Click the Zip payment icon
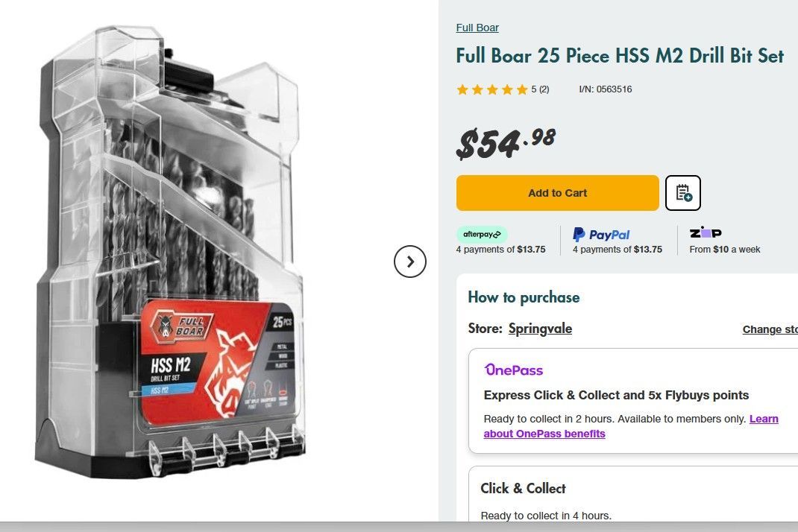Image resolution: width=798 pixels, height=532 pixels. (x=704, y=233)
